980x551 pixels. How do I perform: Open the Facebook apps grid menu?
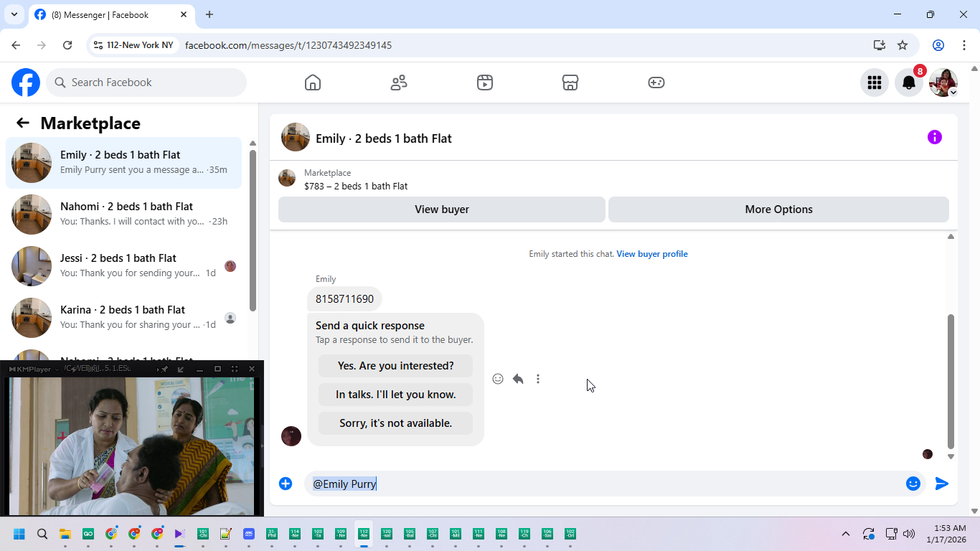tap(875, 83)
